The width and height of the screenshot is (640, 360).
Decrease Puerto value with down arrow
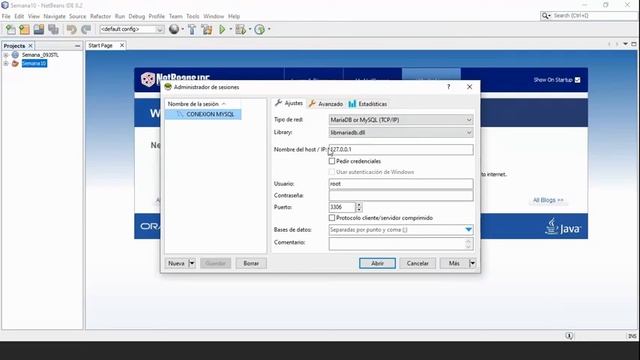[x=359, y=210]
